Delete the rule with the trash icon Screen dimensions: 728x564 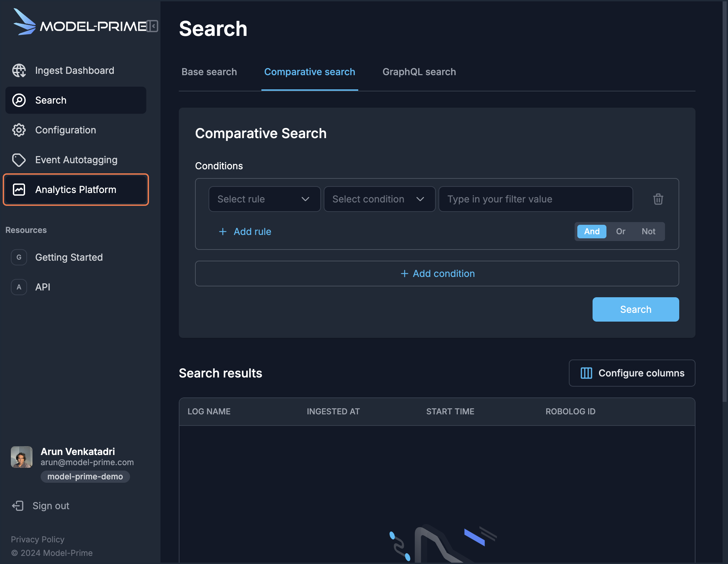658,199
